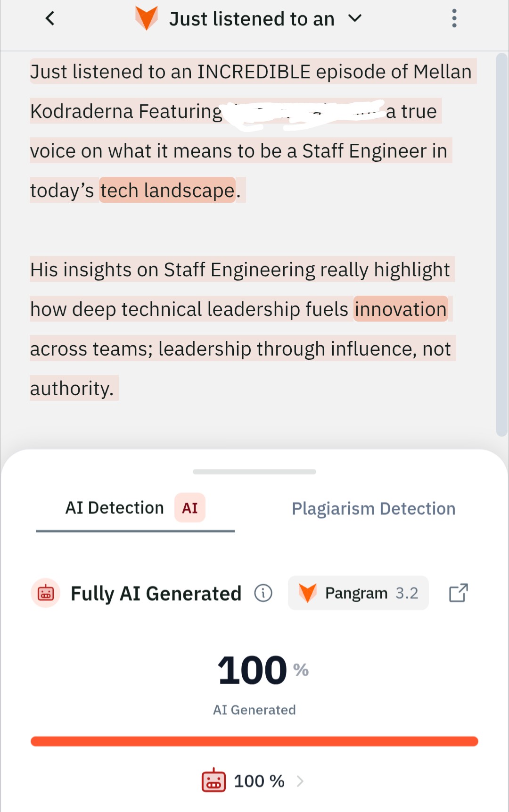Switch to the Plagiarism Detection tab

[x=373, y=509]
